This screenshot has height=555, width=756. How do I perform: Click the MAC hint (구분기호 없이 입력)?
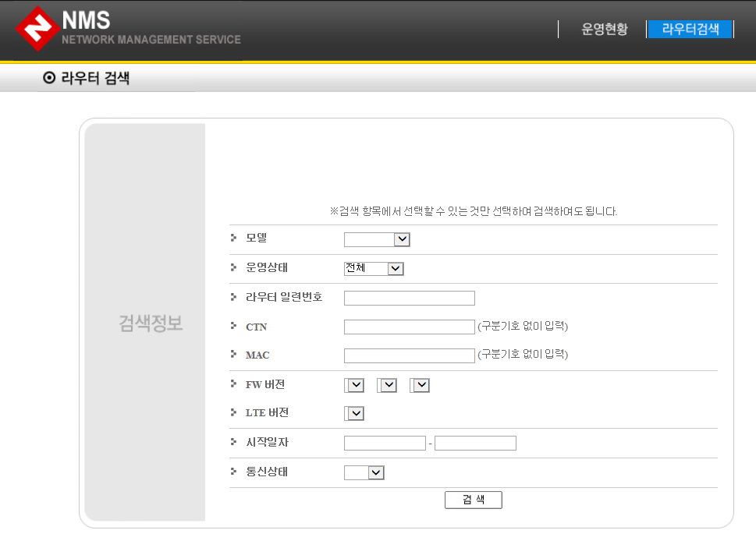(523, 354)
